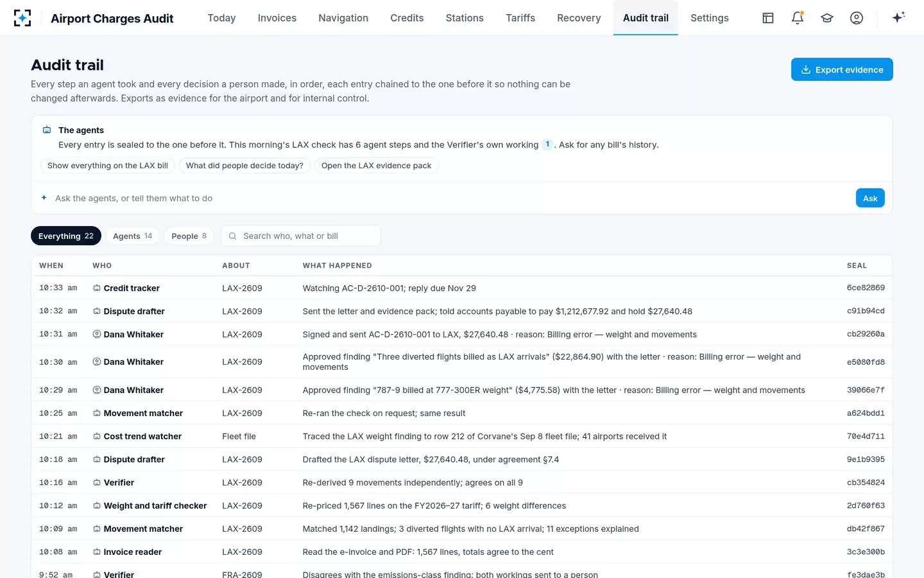Image resolution: width=924 pixels, height=578 pixels.
Task: Click the agent icon beside Cost trend watcher
Action: (x=97, y=437)
